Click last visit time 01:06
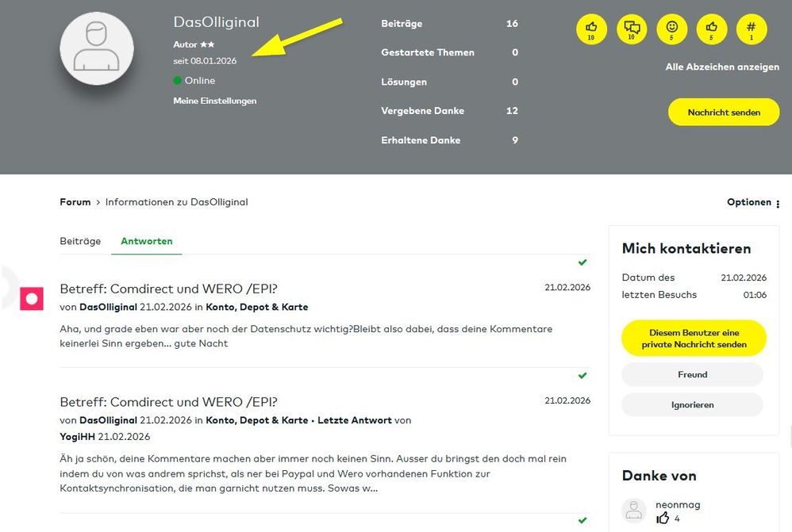Image resolution: width=792 pixels, height=532 pixels. (755, 295)
